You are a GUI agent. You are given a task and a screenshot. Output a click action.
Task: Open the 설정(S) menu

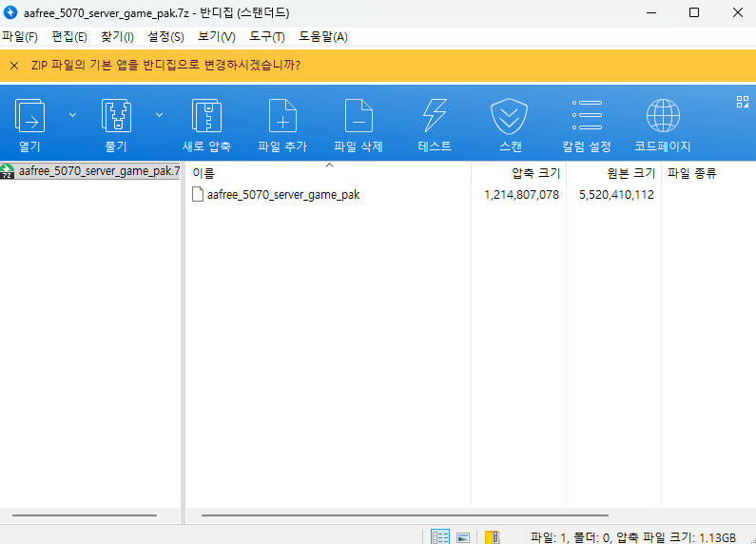[165, 37]
